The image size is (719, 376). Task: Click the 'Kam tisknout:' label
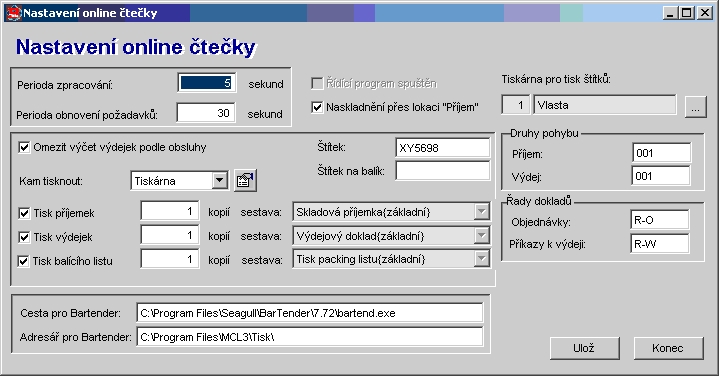(x=51, y=181)
